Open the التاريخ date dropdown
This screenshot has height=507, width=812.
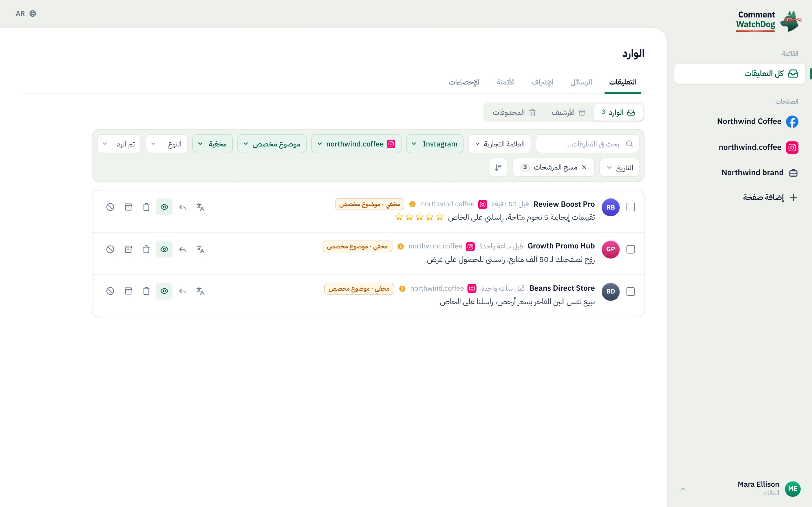pos(619,167)
